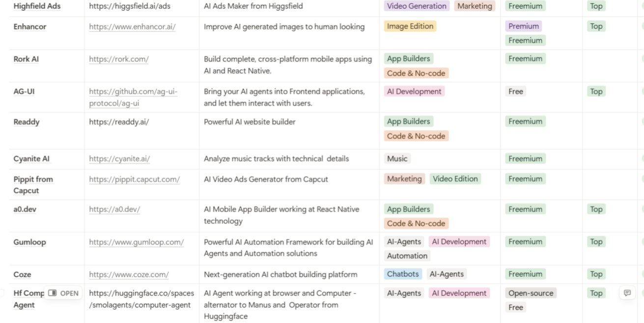
Task: Select the Chatbots tag in Coze row
Action: point(403,274)
